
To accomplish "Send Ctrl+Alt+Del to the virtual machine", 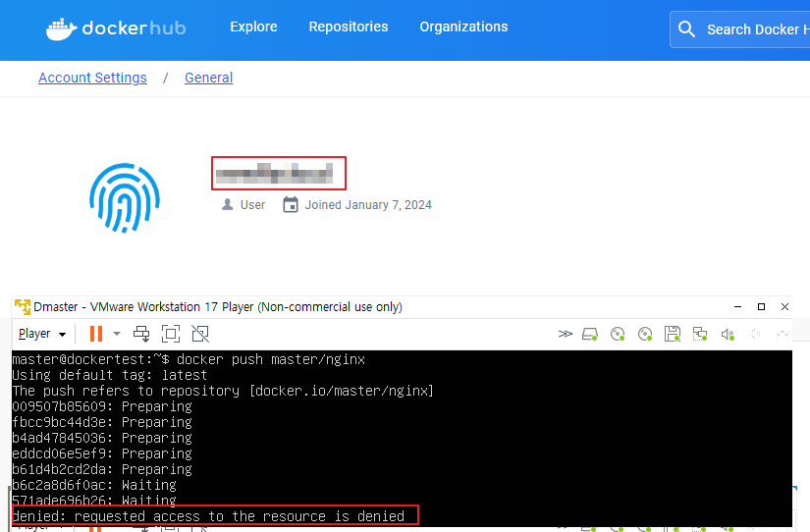I will (141, 334).
